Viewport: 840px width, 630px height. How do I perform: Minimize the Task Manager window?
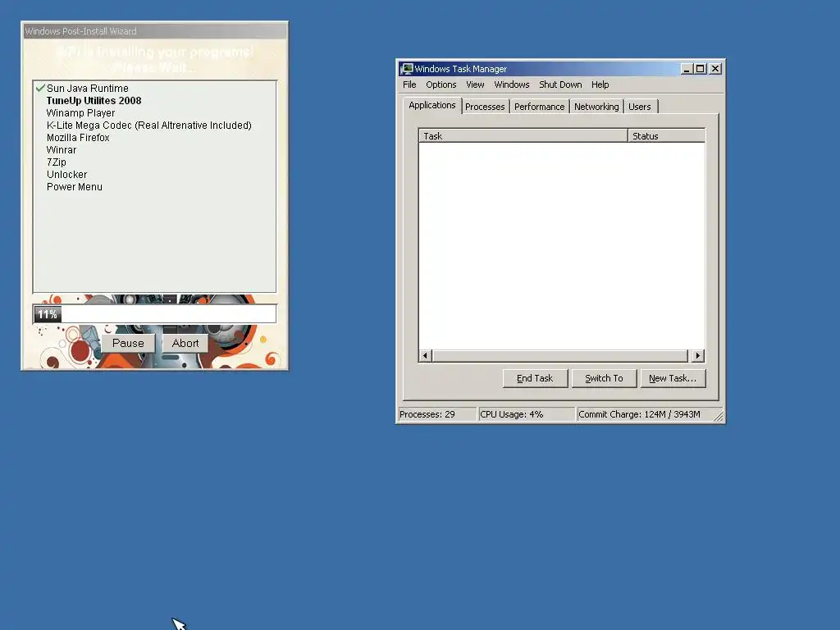(687, 69)
